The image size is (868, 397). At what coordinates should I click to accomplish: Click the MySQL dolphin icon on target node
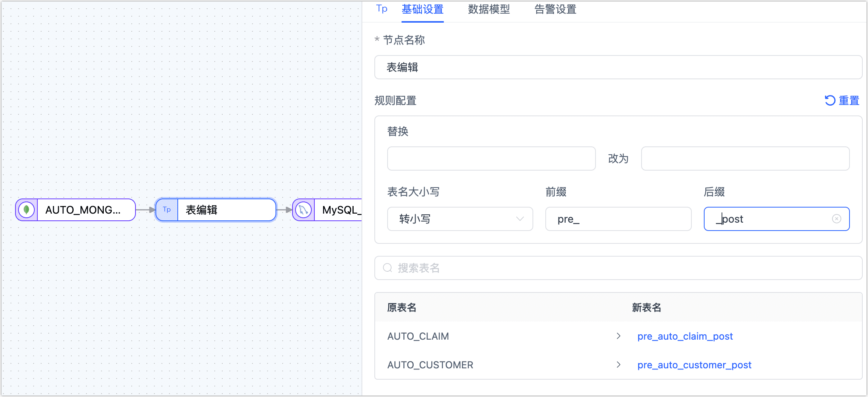[x=303, y=210]
